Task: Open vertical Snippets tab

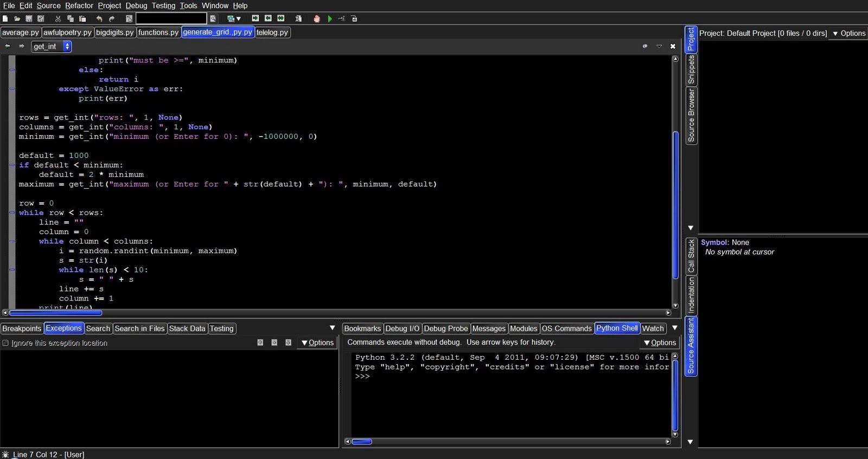Action: tap(691, 69)
